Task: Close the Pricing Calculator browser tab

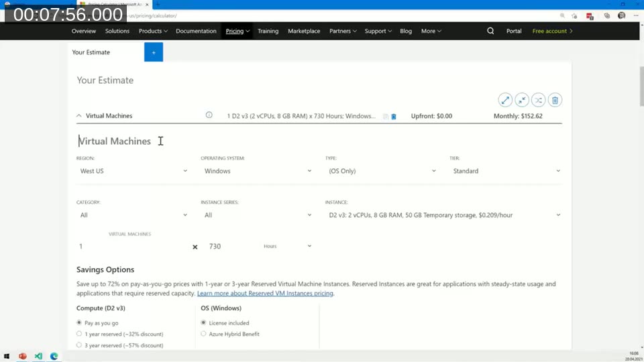Action: point(147,5)
